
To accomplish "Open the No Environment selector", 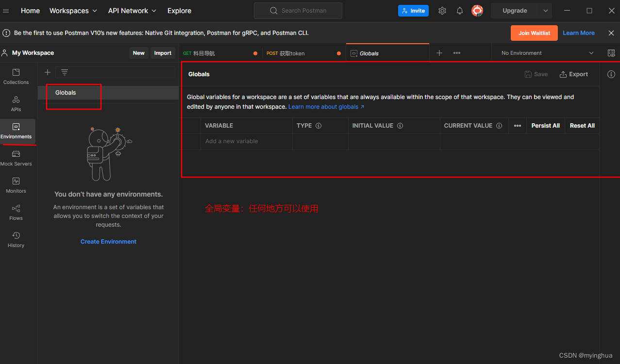I will [547, 53].
